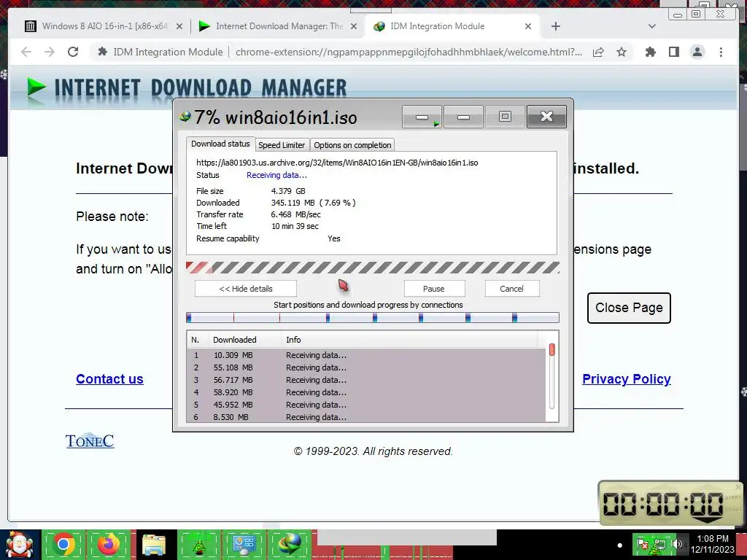Screen dimensions: 747x560
Task: Select connection row 1 with 10.309 MB
Action: tap(366, 355)
